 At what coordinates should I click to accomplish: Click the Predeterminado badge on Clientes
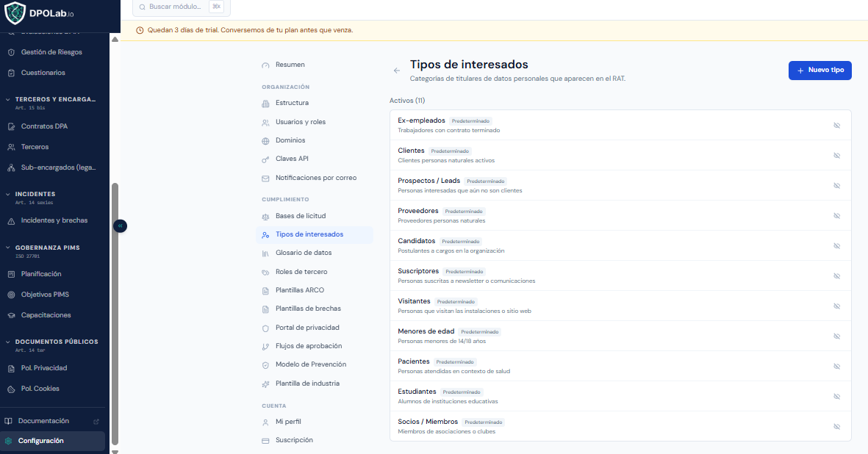[450, 151]
